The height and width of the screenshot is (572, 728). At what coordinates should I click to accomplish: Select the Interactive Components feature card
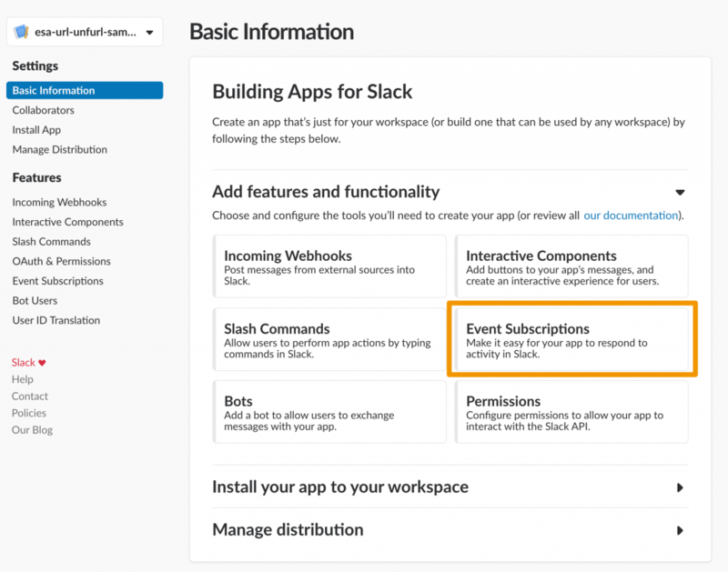[x=571, y=267]
